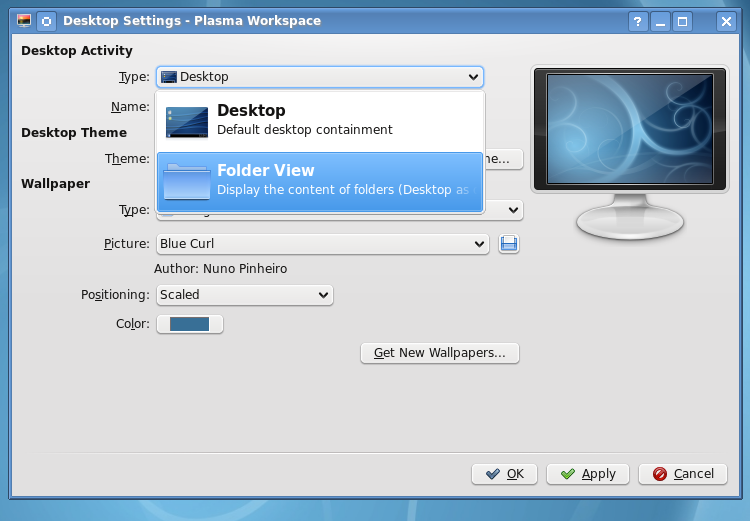The width and height of the screenshot is (750, 521).
Task: Click the Get New Wallpapers button
Action: point(439,353)
